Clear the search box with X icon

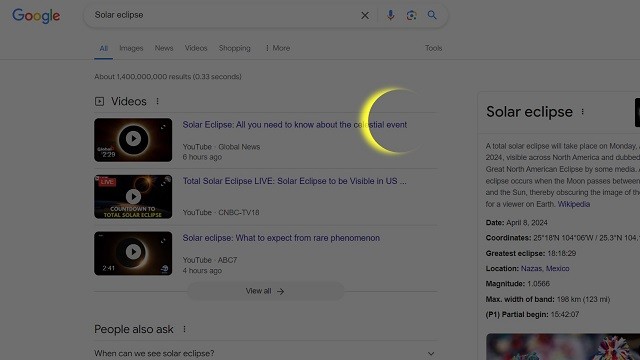point(365,16)
